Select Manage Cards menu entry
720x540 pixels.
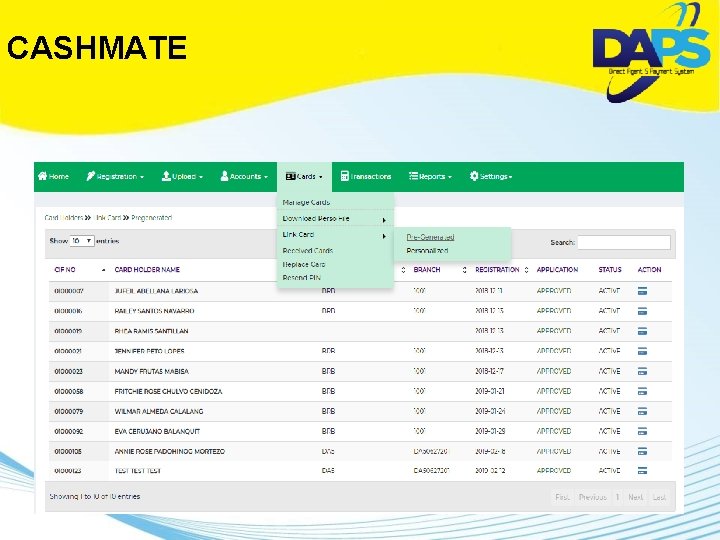pos(306,202)
